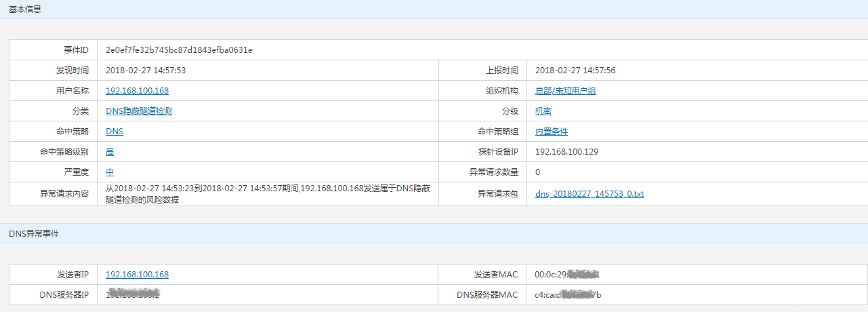Click the DNS服务器MAC address value
This screenshot has width=868, height=312.
click(x=567, y=294)
